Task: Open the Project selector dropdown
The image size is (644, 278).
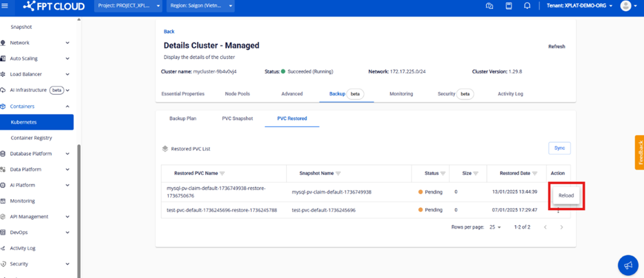Action: point(128,6)
